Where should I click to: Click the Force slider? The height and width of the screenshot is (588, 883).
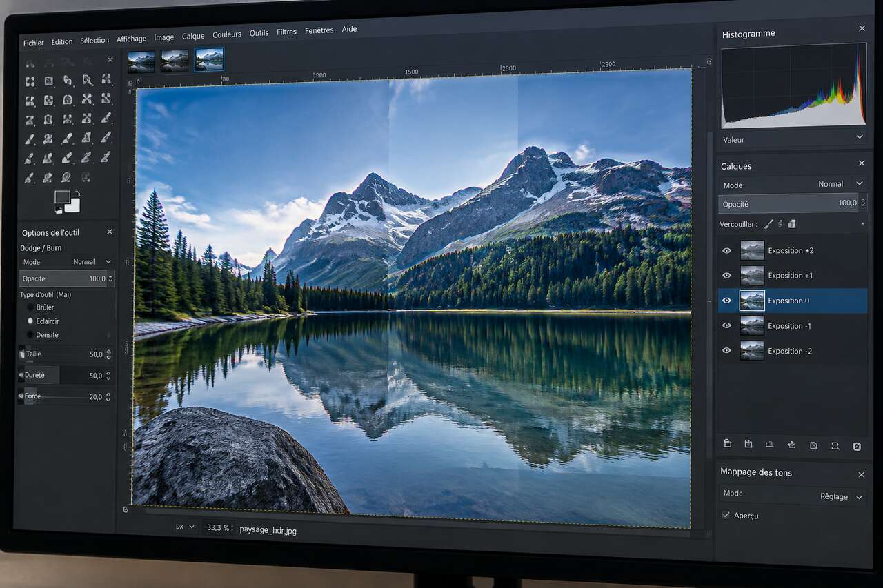(66, 397)
